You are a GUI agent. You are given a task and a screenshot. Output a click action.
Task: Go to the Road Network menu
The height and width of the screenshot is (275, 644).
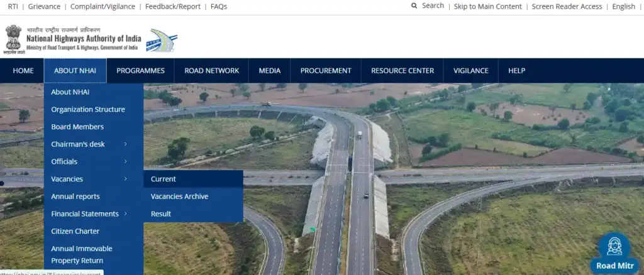pyautogui.click(x=211, y=71)
